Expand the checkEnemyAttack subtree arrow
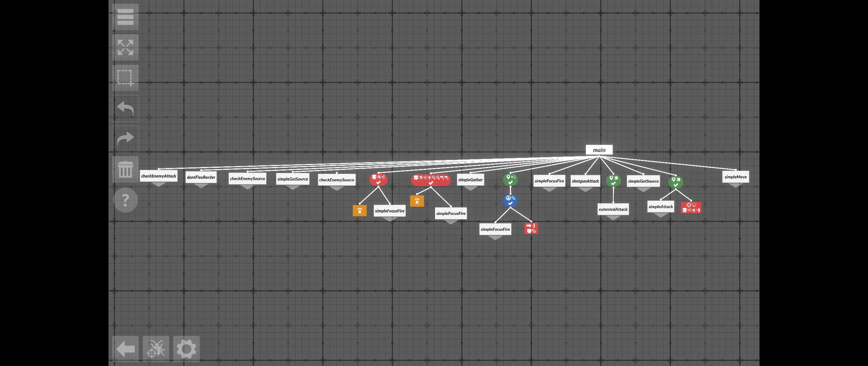The image size is (868, 366). click(158, 184)
